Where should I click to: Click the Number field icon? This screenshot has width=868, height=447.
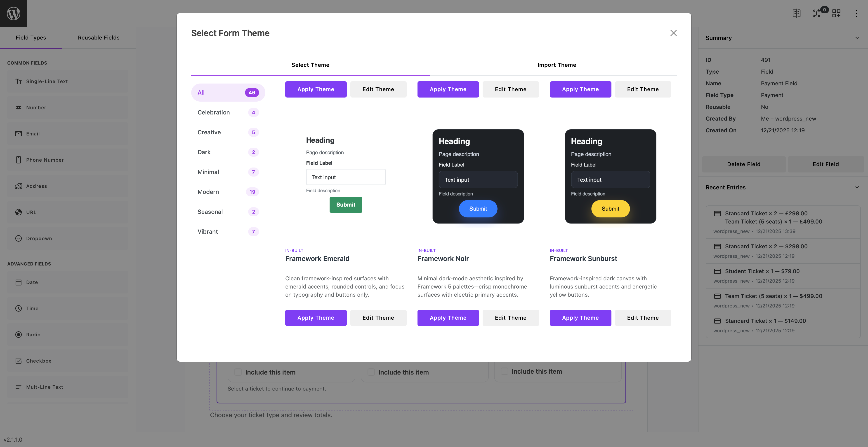coord(19,107)
